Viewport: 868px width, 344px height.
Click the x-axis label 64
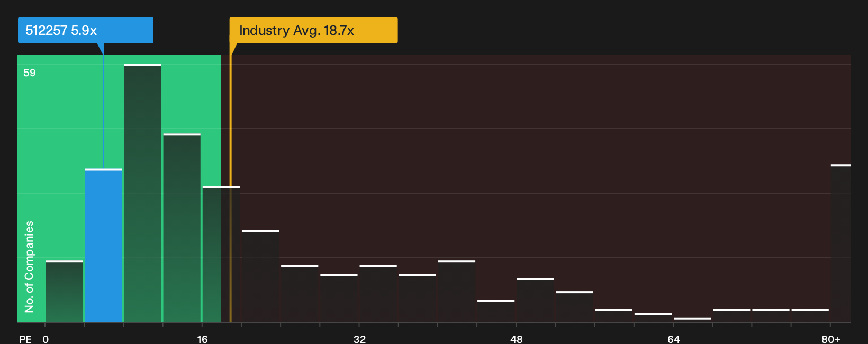point(673,339)
